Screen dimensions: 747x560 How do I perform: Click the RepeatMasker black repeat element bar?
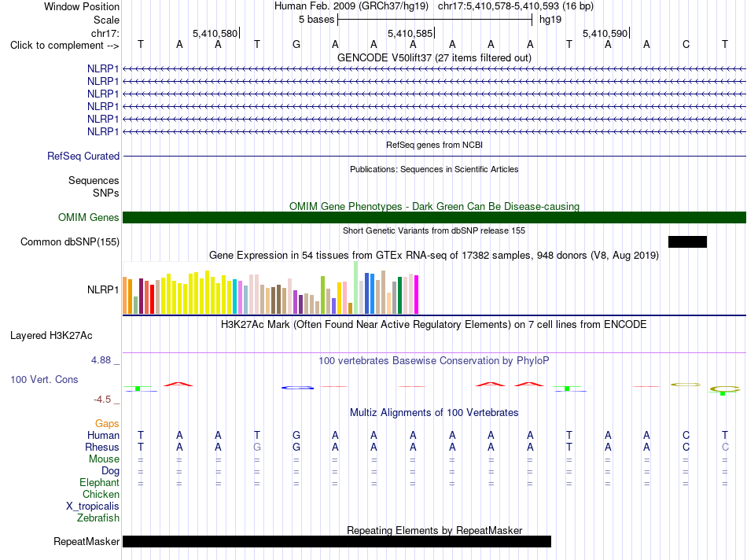337,541
